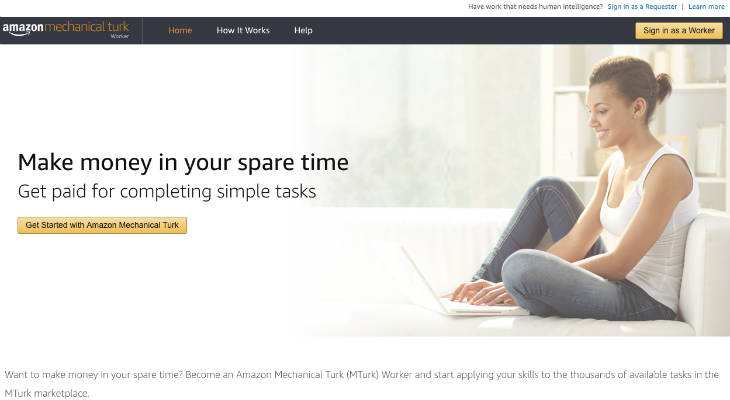This screenshot has width=730, height=400.
Task: Follow the Sign in as a Requester link
Action: coord(642,7)
